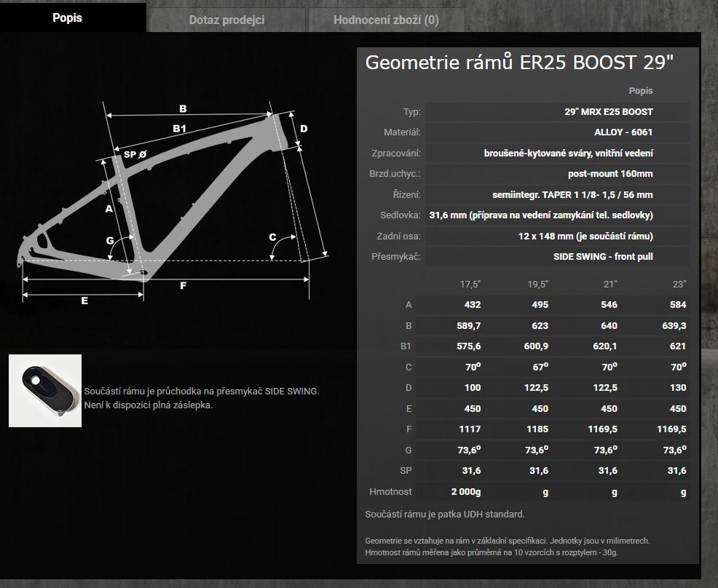Click the B1 dimension label in diagram

180,129
